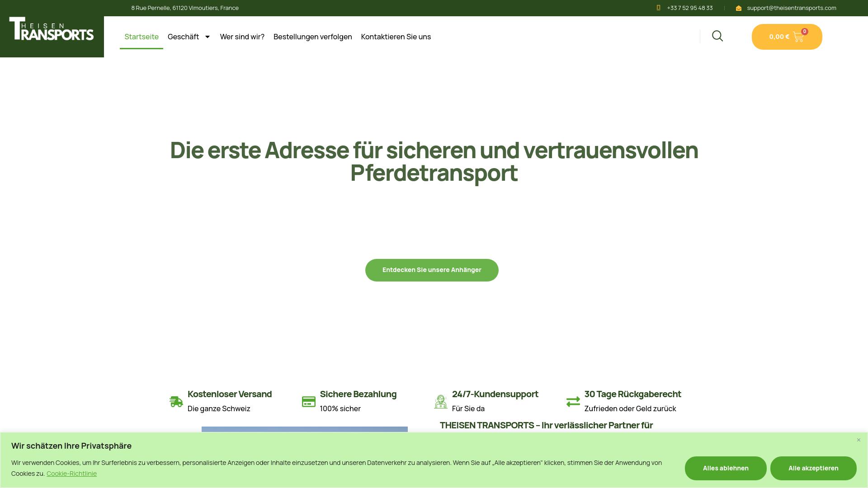
Task: Reject cookies with Alles ablehnen
Action: (725, 468)
